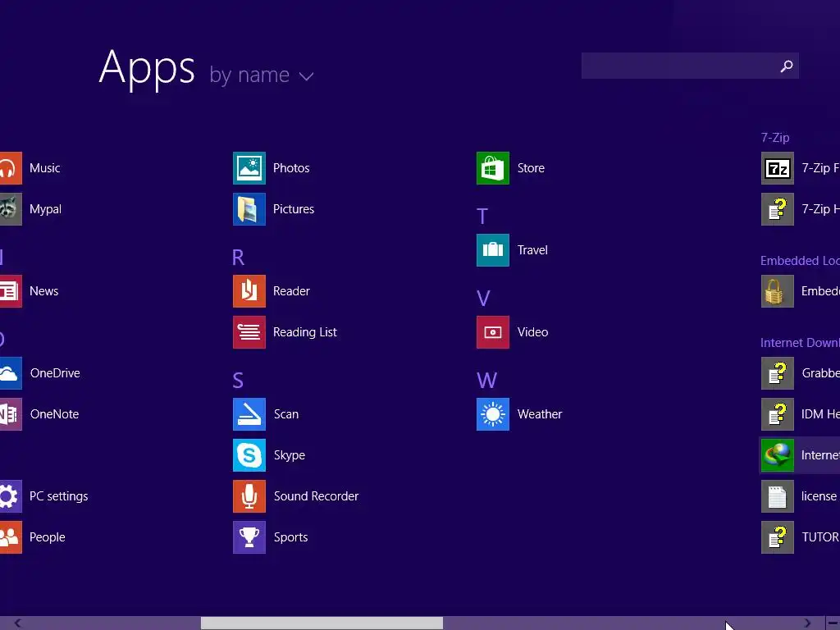Click the 'Scan' label

pyautogui.click(x=286, y=414)
